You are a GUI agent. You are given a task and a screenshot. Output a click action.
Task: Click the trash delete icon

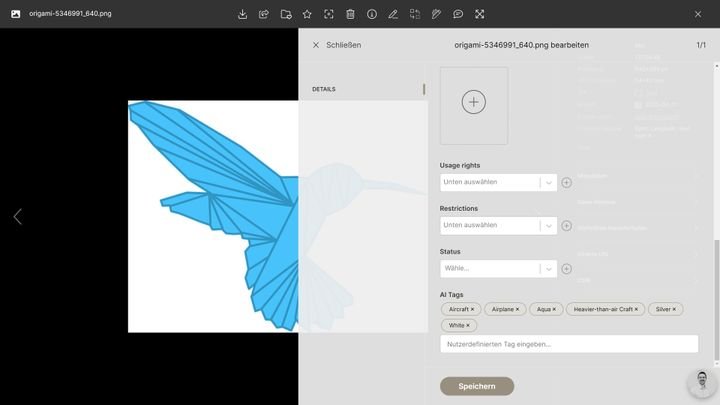(350, 14)
